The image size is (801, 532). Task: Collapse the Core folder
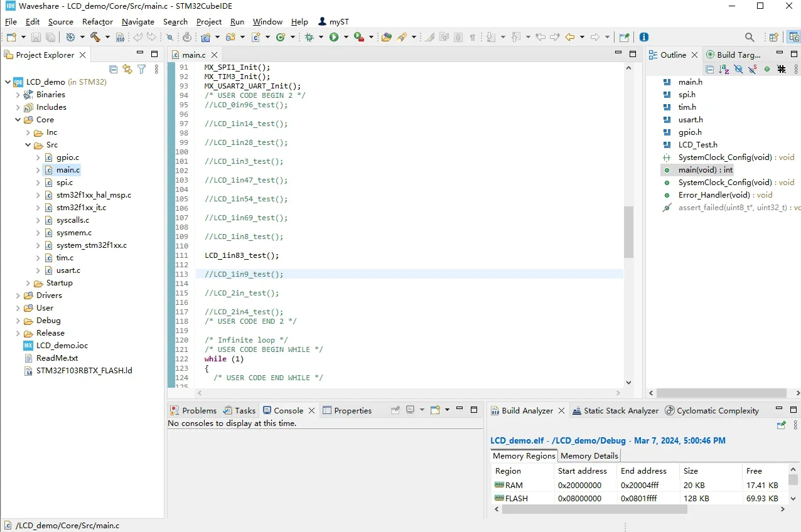point(18,120)
